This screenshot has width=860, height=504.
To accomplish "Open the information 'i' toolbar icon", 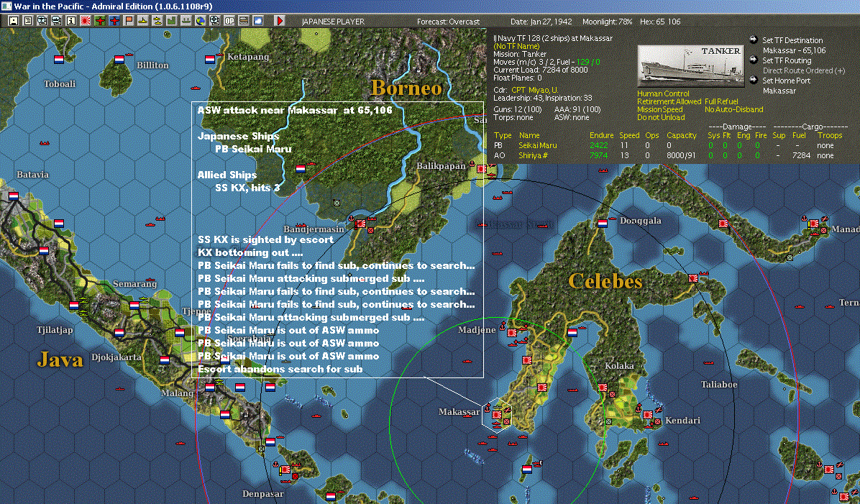I will click(70, 21).
